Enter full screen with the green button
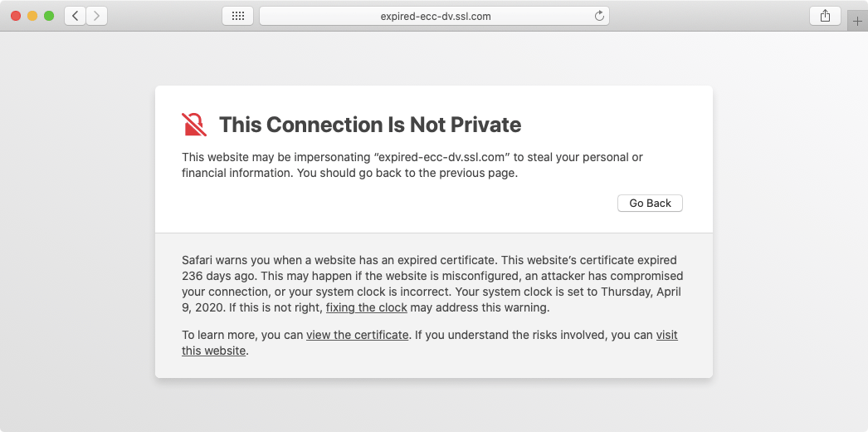Viewport: 868px width, 432px height. (49, 16)
